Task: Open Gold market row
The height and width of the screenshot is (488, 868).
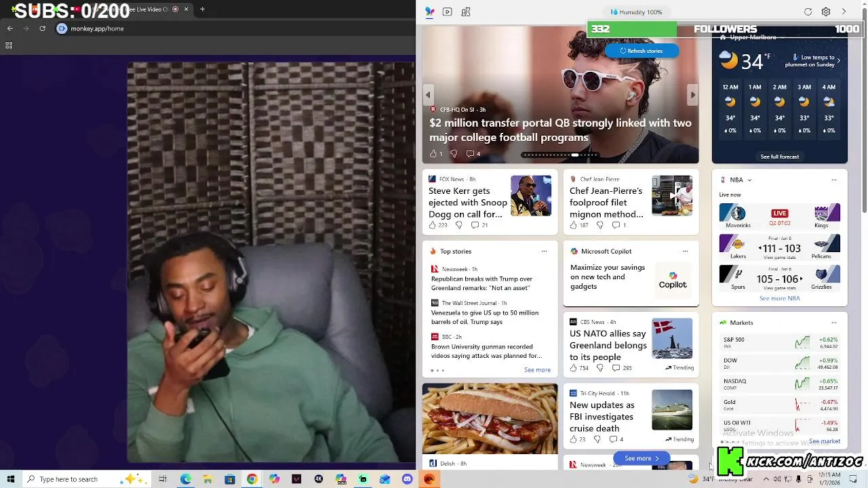Action: [779, 405]
